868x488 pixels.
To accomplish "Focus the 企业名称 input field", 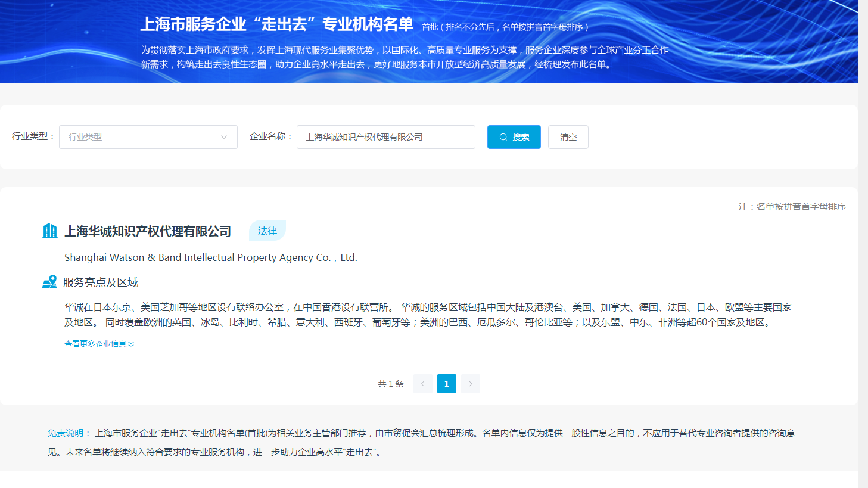I will click(386, 137).
